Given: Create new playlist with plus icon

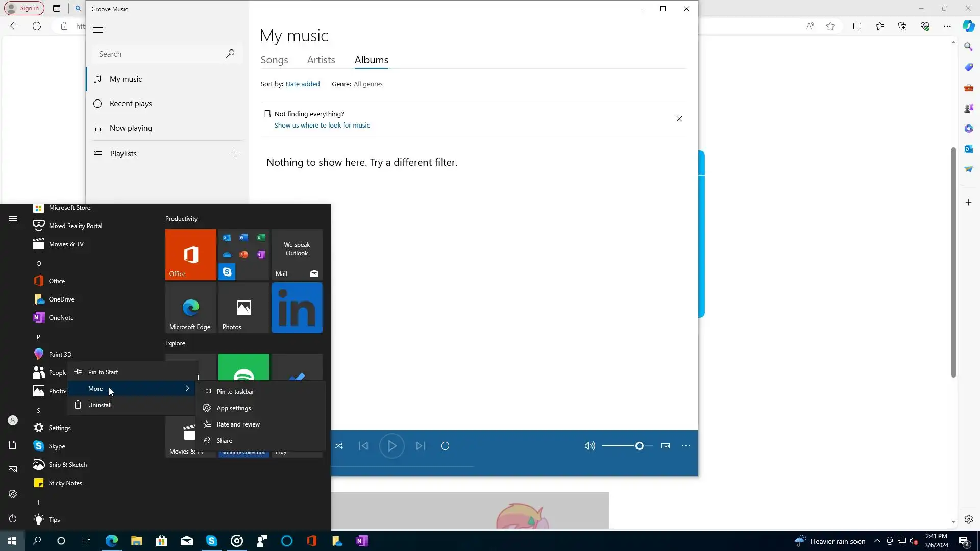Looking at the screenshot, I should (x=236, y=153).
